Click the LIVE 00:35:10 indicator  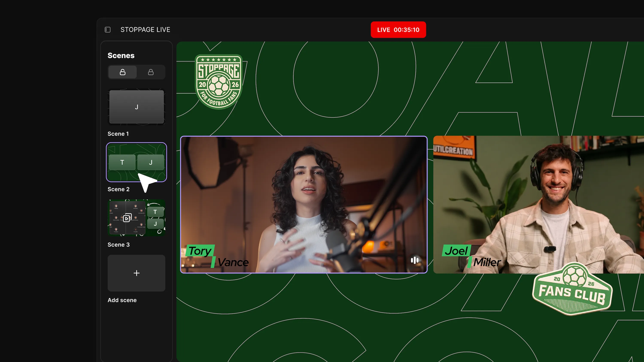coord(398,30)
